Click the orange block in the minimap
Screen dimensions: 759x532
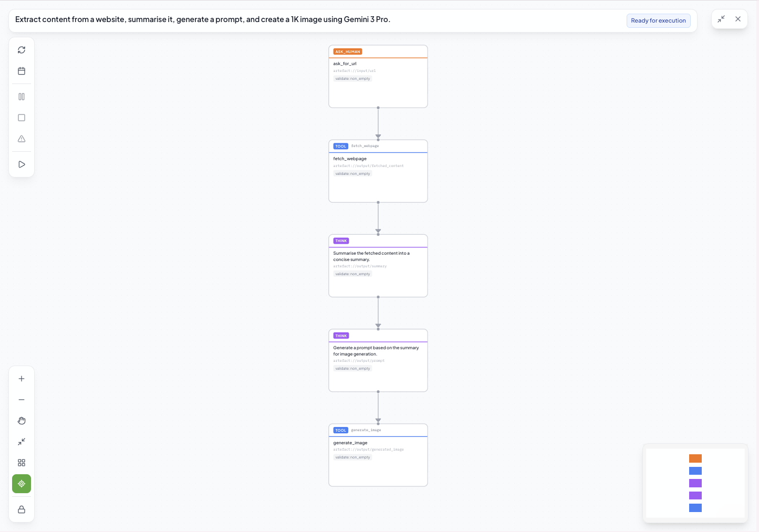click(695, 458)
